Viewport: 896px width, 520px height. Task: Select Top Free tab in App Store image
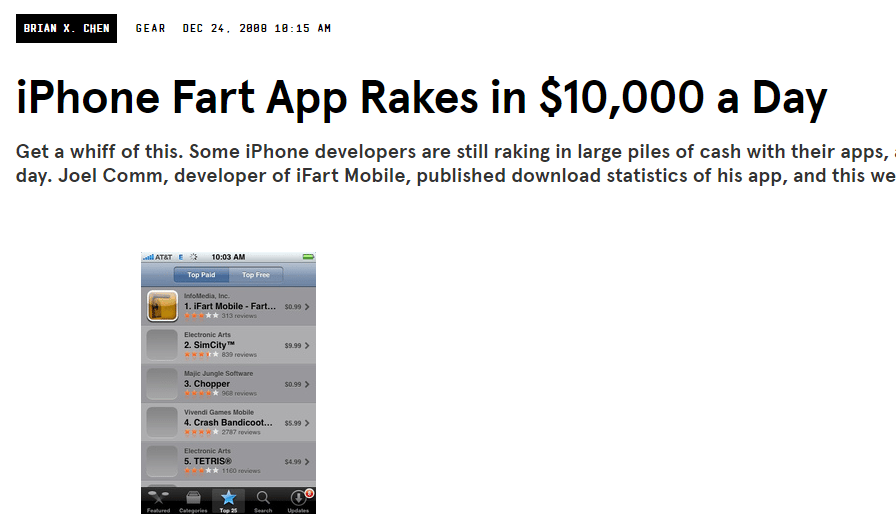(x=255, y=275)
